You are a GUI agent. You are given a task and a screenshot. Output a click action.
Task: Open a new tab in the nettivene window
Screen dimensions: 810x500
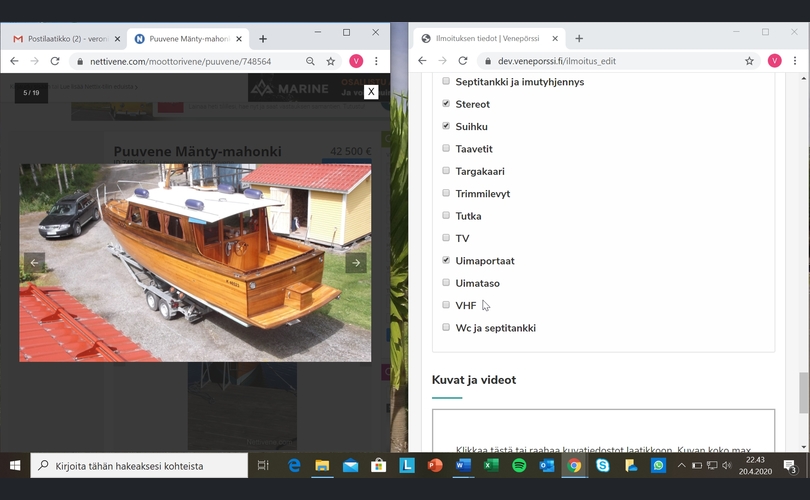click(263, 39)
